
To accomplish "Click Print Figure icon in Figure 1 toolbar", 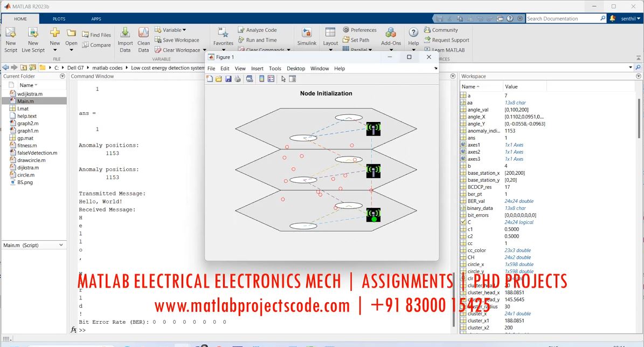I will (238, 79).
